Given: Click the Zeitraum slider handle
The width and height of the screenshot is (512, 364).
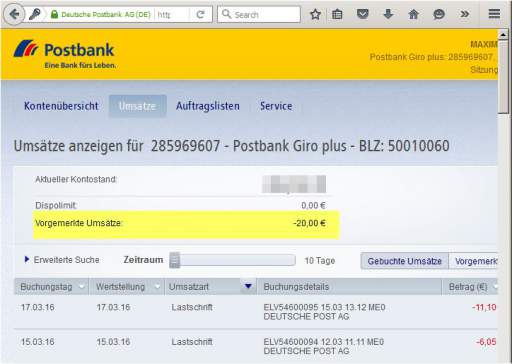Looking at the screenshot, I should [x=175, y=260].
